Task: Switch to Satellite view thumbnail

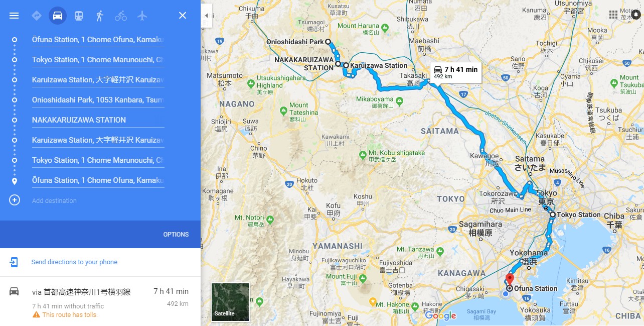Action: tap(231, 302)
